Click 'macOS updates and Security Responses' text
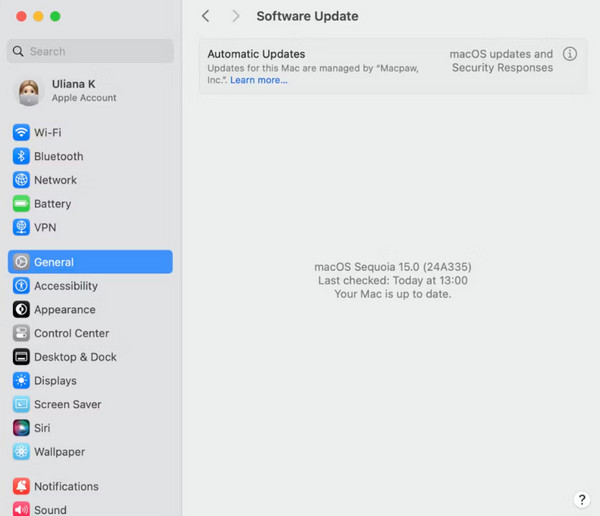Image resolution: width=600 pixels, height=516 pixels. 501,60
